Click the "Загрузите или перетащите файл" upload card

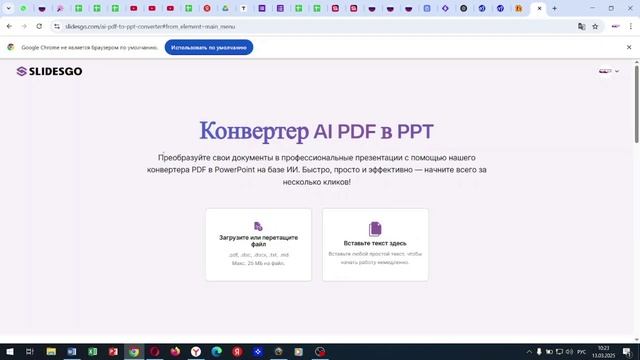258,244
